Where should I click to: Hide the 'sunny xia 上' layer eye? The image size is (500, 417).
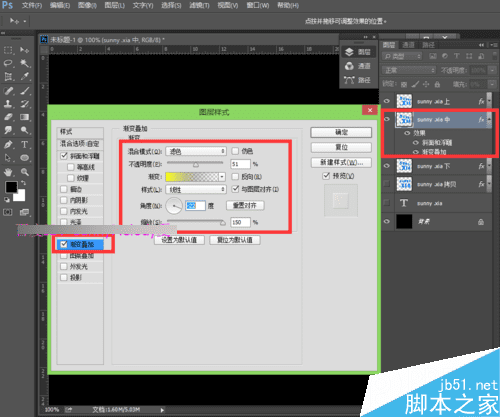[387, 101]
